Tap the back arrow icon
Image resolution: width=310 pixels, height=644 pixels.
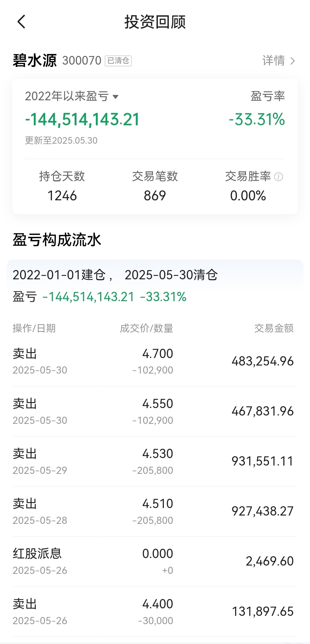[x=22, y=22]
